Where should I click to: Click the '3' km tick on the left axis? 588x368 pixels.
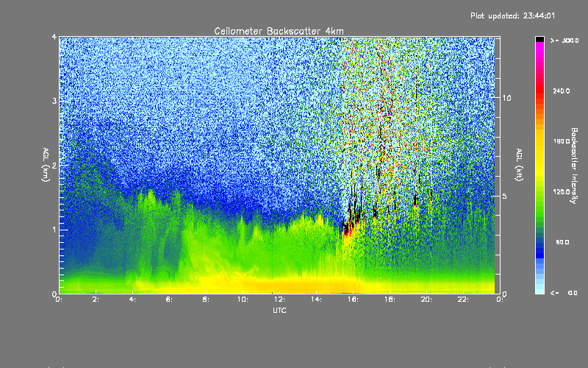click(54, 101)
